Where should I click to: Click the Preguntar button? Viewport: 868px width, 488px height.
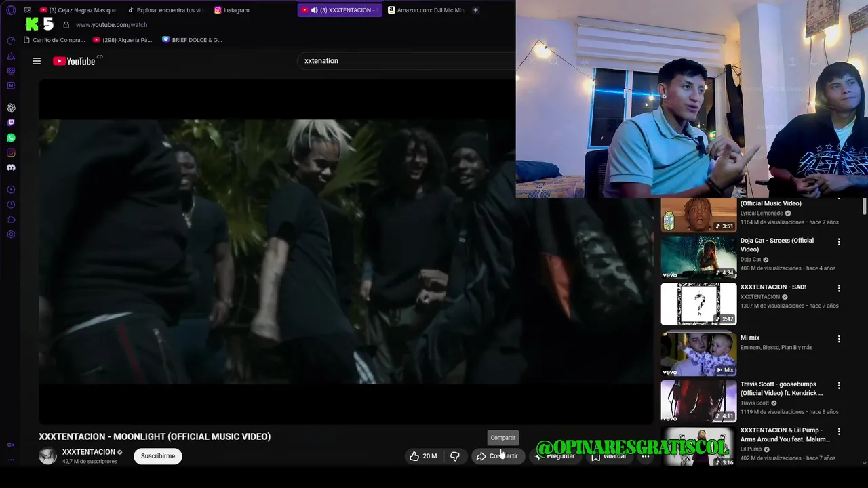(554, 456)
